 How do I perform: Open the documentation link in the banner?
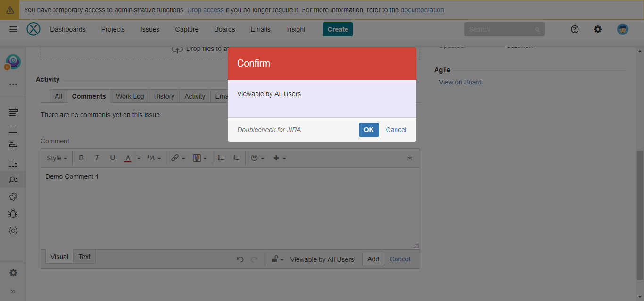coord(422,10)
